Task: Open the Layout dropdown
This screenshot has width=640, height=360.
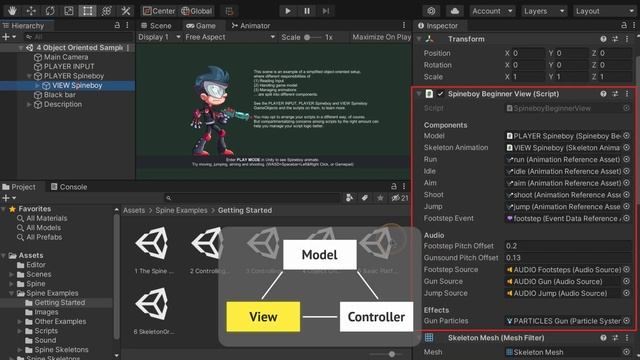Action: tap(606, 11)
